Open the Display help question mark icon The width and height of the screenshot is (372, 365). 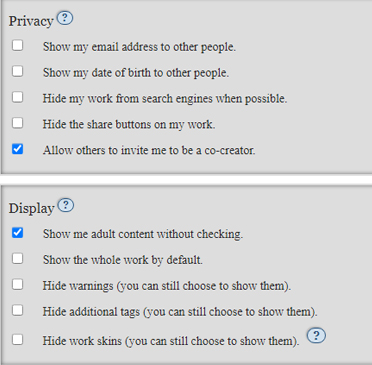pyautogui.click(x=66, y=205)
